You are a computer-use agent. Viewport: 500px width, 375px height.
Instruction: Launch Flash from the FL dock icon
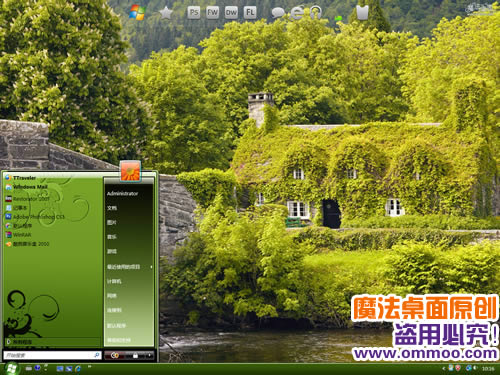click(250, 13)
